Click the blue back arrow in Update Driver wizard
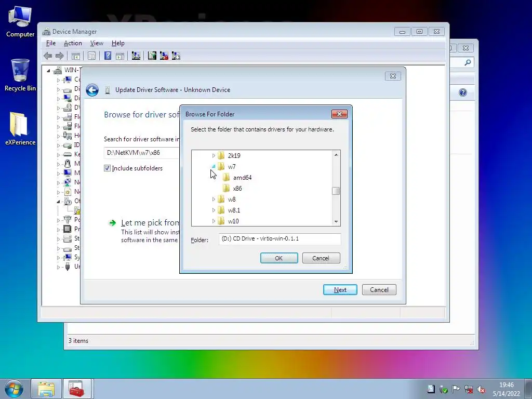This screenshot has height=399, width=532. coord(92,90)
